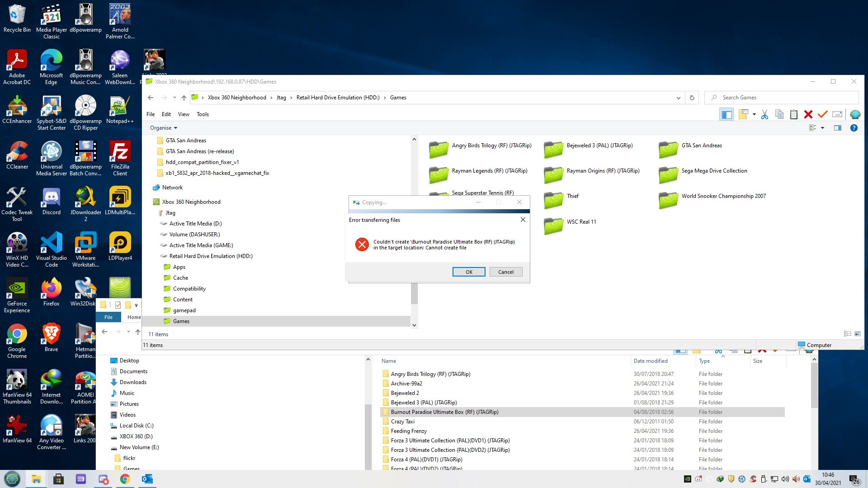The width and height of the screenshot is (868, 488).
Task: Click File Explorer in the taskbar
Action: pyautogui.click(x=37, y=479)
